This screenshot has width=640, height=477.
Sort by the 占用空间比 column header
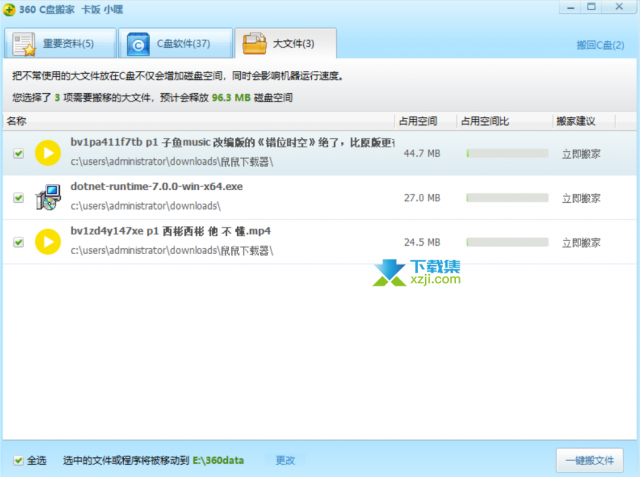(x=504, y=121)
